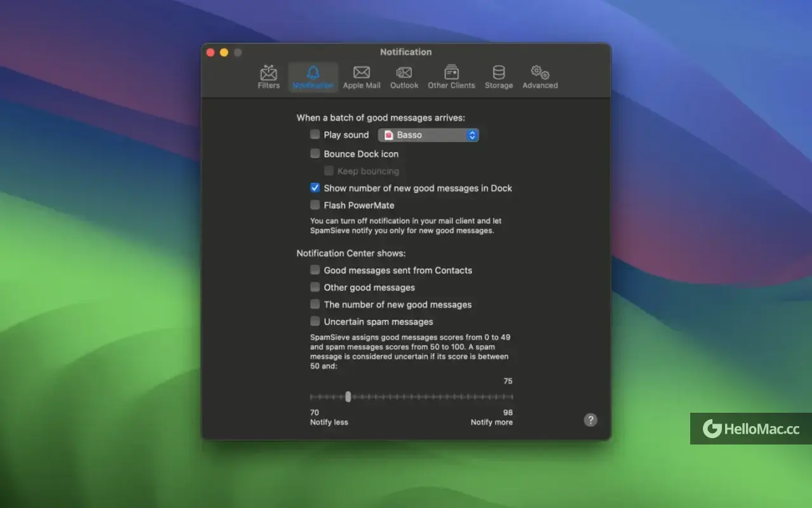Click 'When a batch of good messages arrives:' heading
The image size is (812, 508).
(381, 117)
